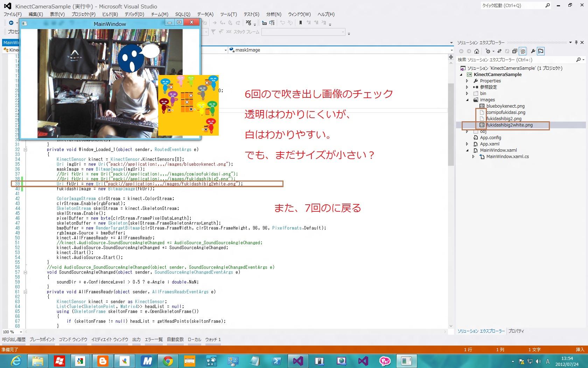
Task: Expand the Properties node in Solution Explorer
Action: (x=467, y=81)
